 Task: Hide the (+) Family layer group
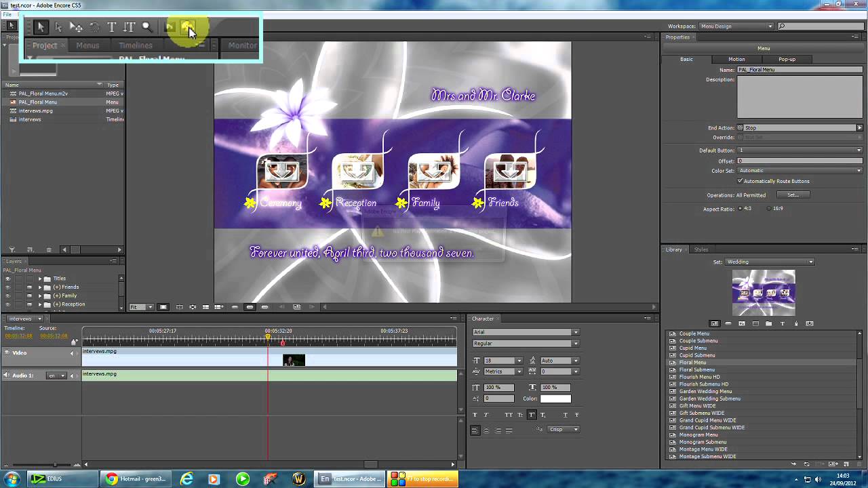coord(7,296)
